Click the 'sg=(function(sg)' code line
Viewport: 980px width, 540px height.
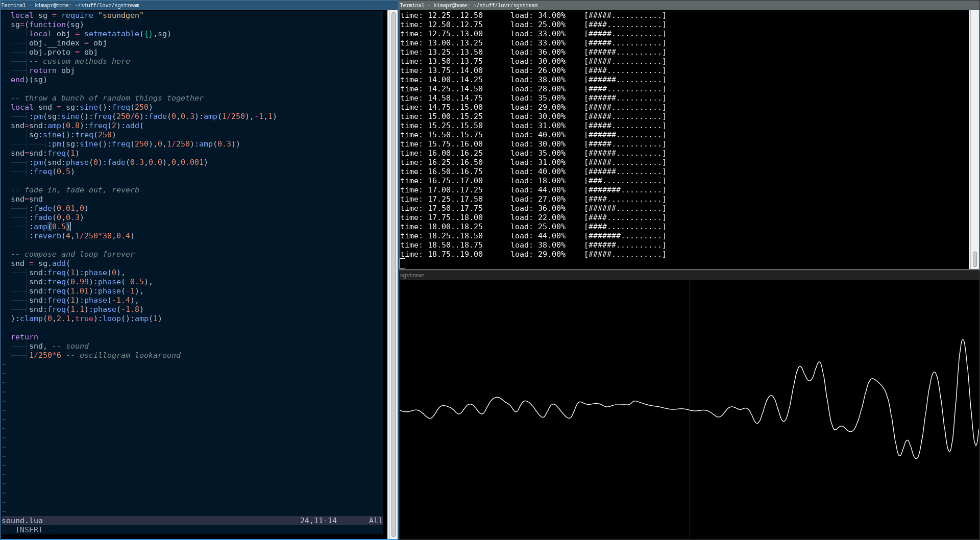pos(47,24)
